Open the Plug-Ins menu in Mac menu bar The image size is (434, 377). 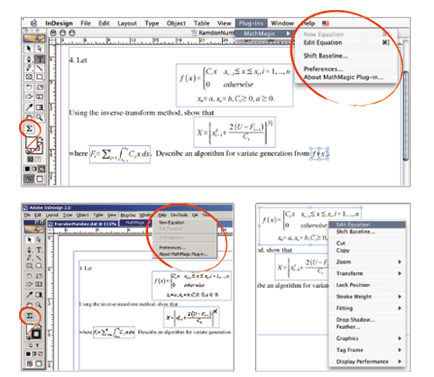[x=251, y=23]
